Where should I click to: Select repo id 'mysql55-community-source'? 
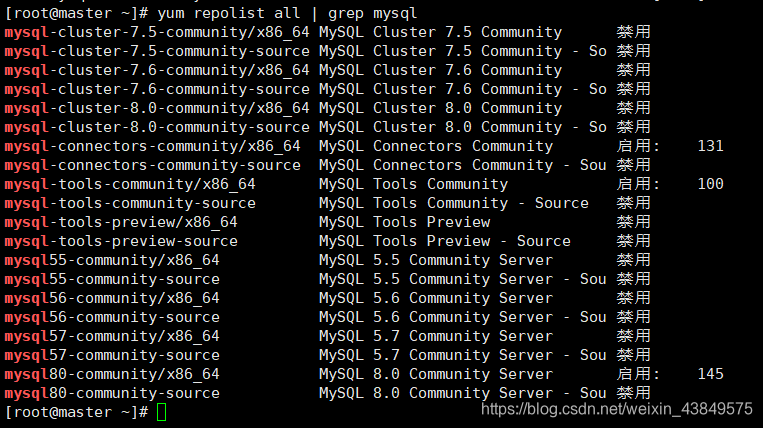point(112,279)
